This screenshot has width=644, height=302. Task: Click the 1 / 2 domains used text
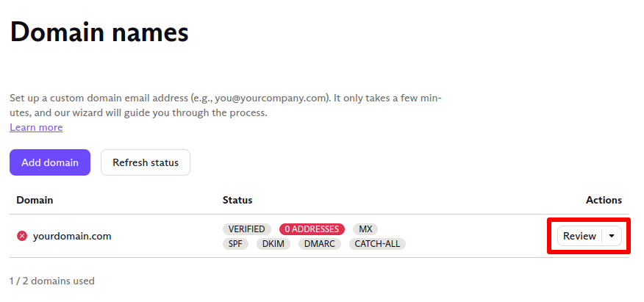pos(52,281)
